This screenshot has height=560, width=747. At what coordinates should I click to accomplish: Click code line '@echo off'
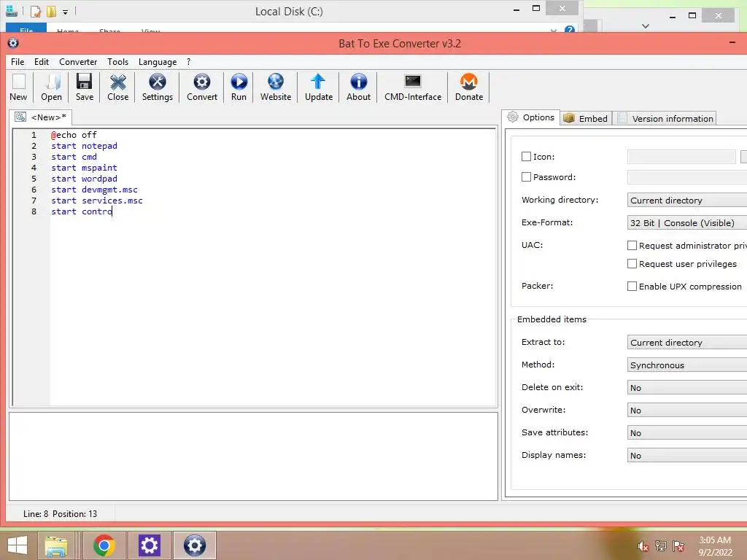point(74,135)
